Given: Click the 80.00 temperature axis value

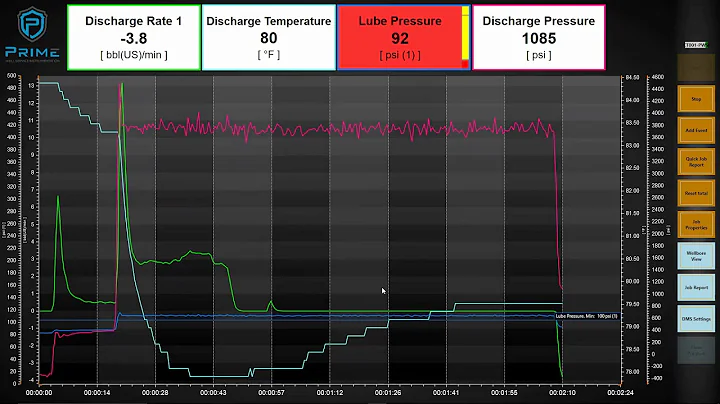Looking at the screenshot, I should point(632,281).
